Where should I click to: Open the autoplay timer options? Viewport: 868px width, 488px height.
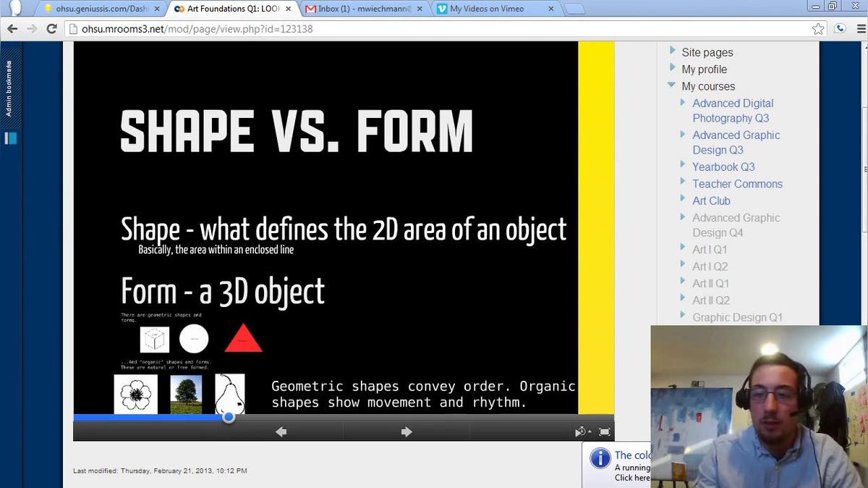[582, 432]
